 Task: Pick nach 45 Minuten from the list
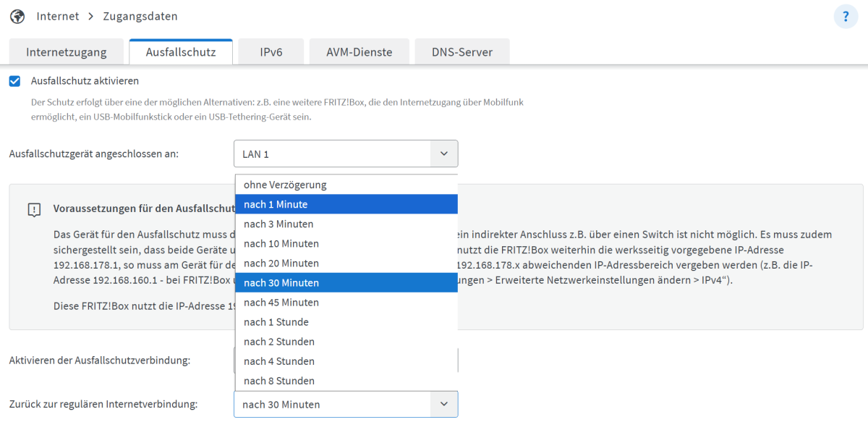[x=281, y=302]
